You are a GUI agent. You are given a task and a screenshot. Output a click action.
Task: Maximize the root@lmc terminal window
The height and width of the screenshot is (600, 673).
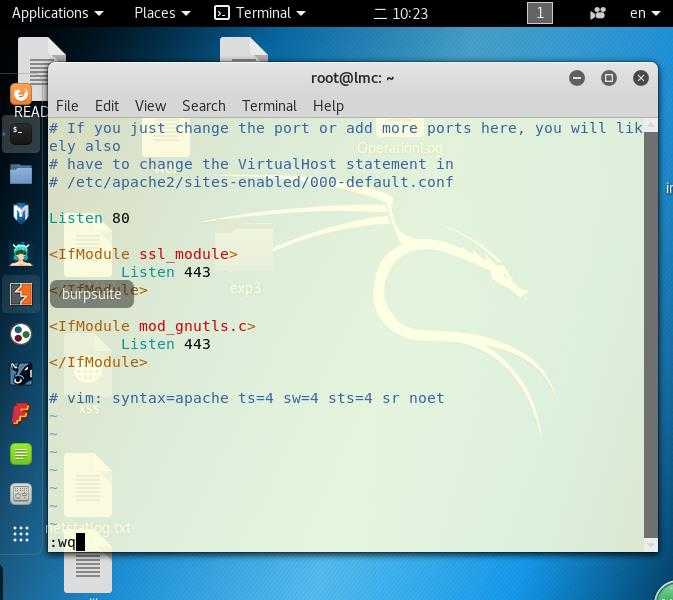609,78
